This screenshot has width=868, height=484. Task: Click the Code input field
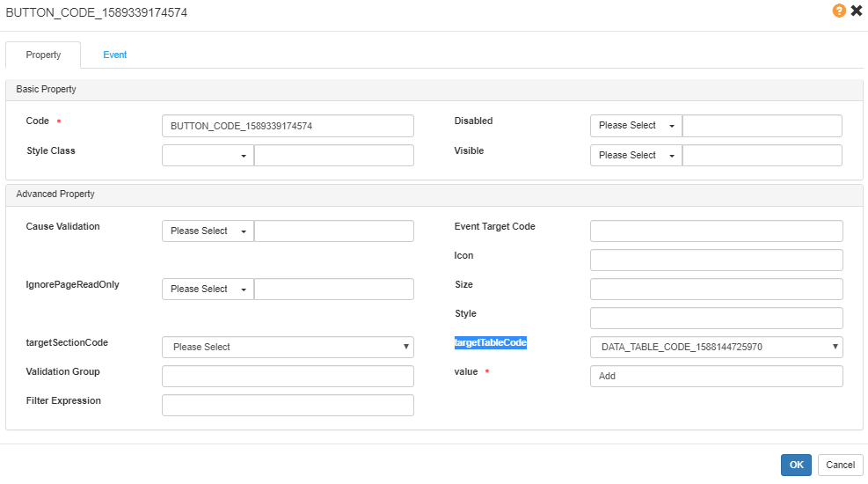(288, 126)
